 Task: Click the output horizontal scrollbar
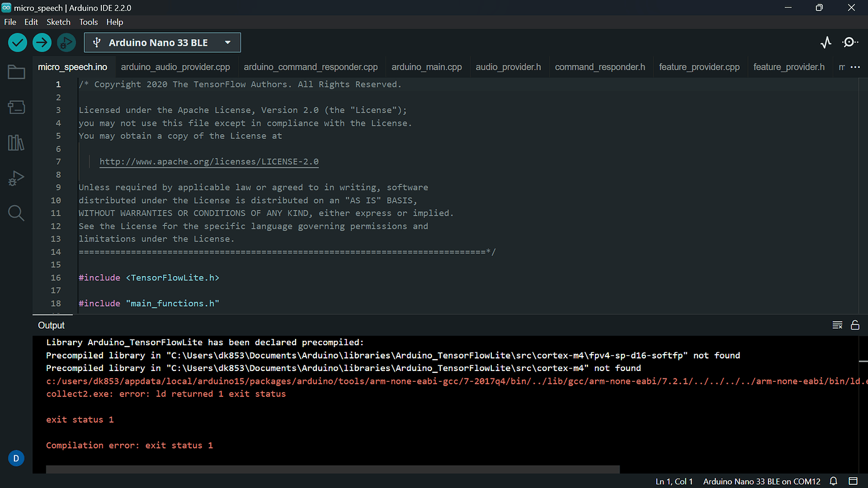pos(332,469)
